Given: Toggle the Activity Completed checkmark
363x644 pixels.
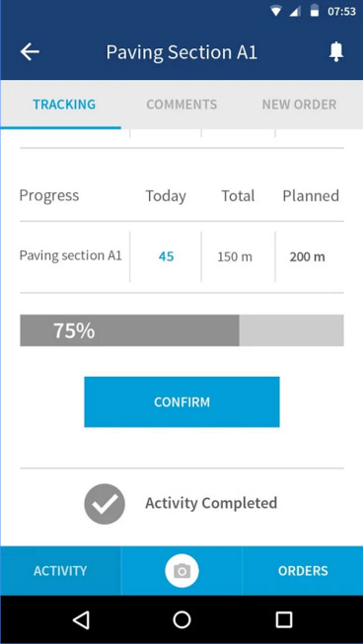Looking at the screenshot, I should [105, 504].
